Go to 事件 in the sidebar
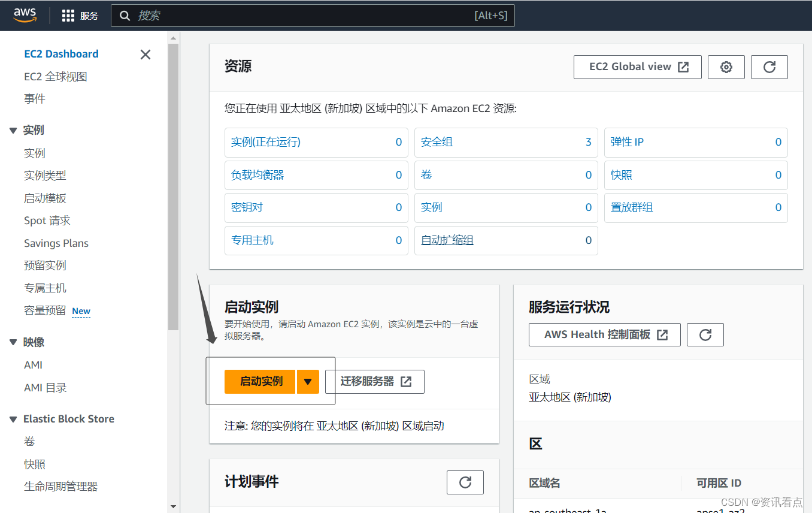812x513 pixels. tap(35, 99)
